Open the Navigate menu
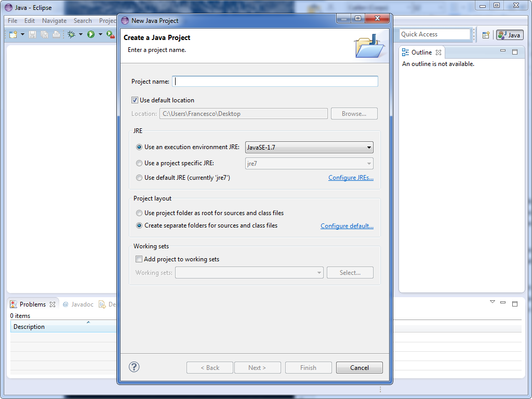532x399 pixels. point(54,21)
